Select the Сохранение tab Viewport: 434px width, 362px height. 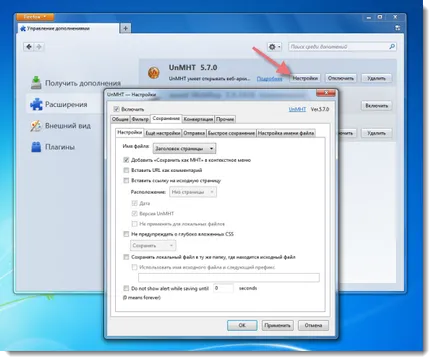point(166,118)
